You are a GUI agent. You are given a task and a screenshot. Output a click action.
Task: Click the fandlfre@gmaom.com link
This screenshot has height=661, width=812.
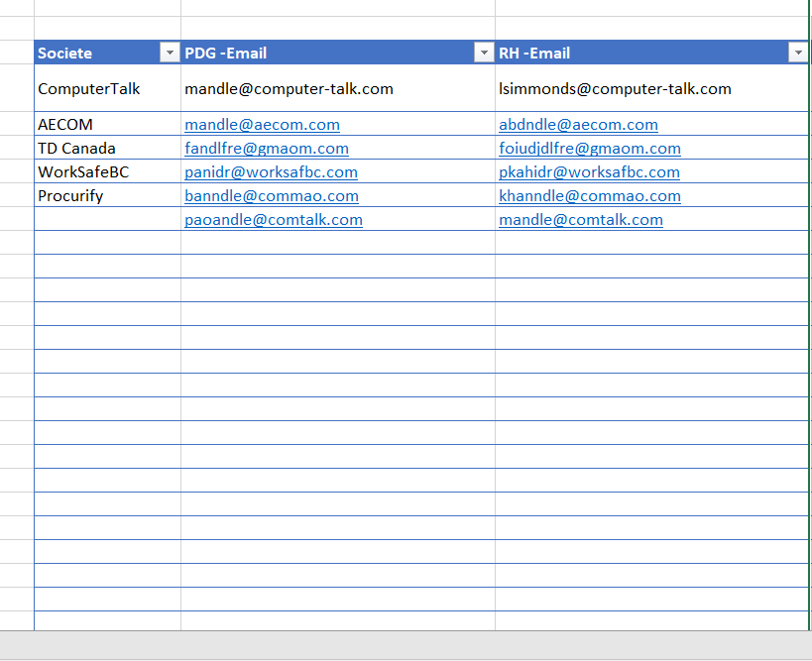tap(266, 149)
